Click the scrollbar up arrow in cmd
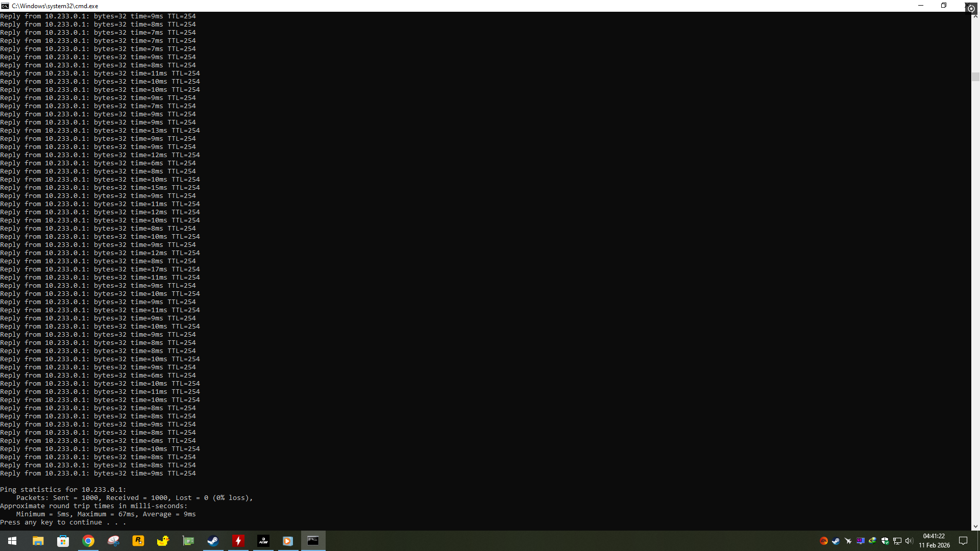 (975, 16)
